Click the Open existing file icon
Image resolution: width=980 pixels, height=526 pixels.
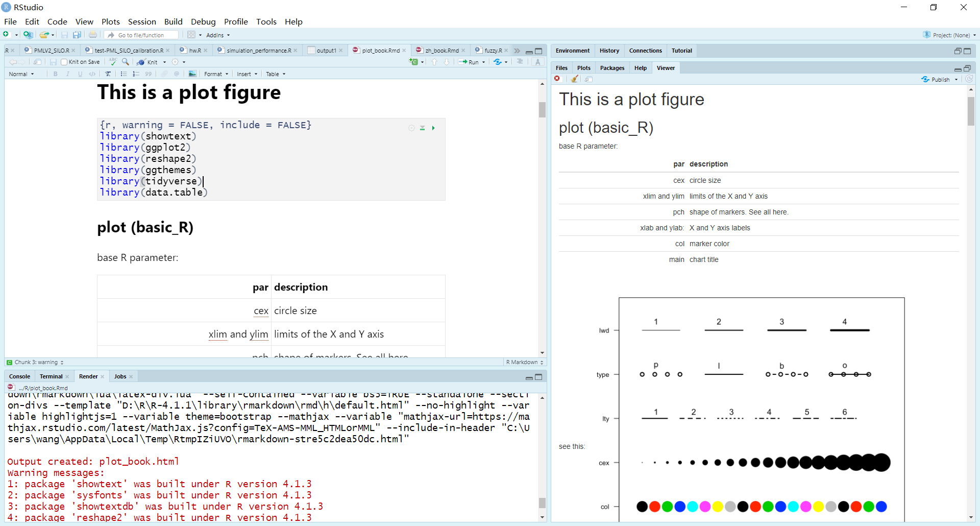coord(44,35)
